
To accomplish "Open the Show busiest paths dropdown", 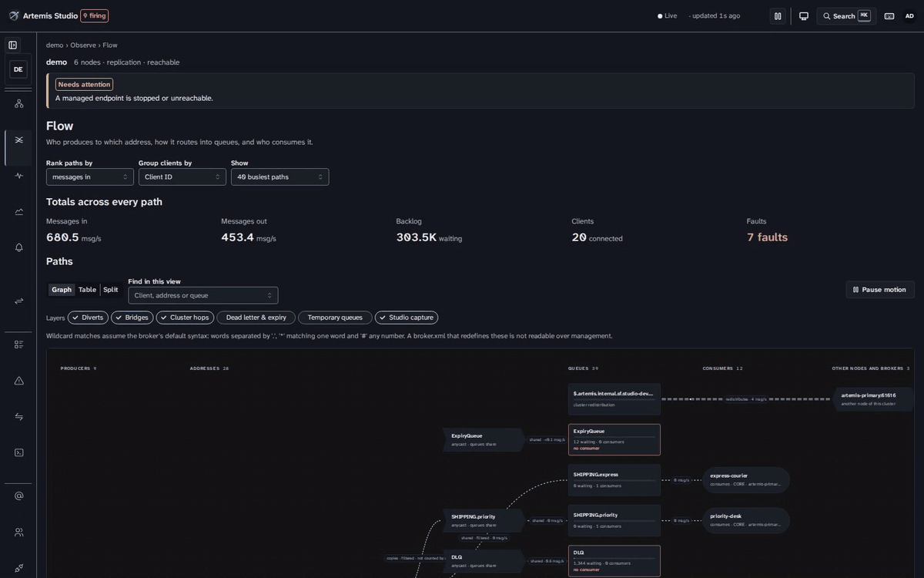I will pyautogui.click(x=280, y=176).
